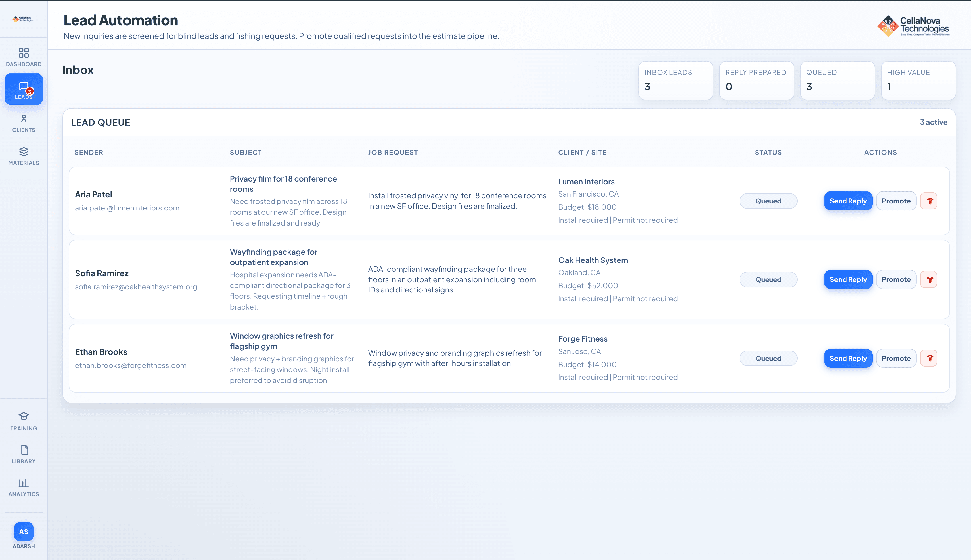Click aria.patel@lumeninteriors.com email

(x=127, y=208)
